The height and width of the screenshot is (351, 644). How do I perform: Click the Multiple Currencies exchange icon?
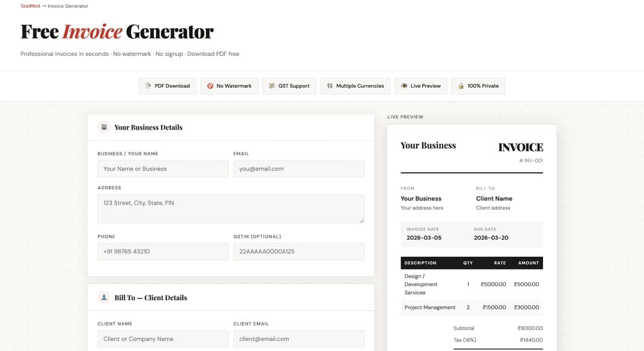click(x=330, y=86)
